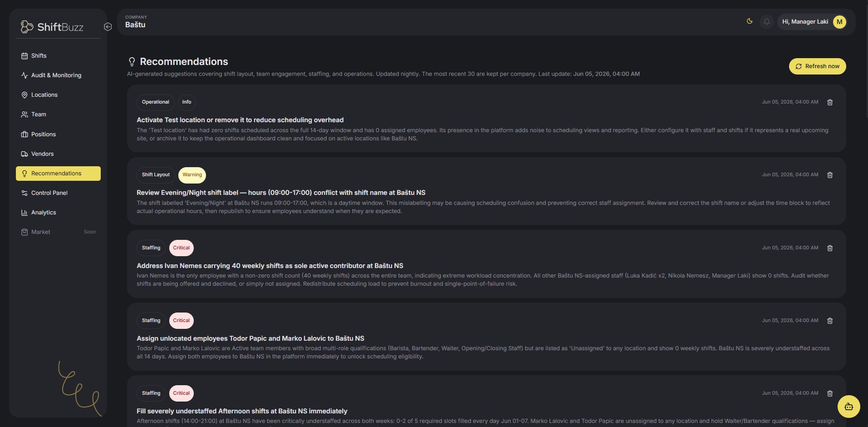The width and height of the screenshot is (868, 427).
Task: Click the Vendors truck icon
Action: 25,154
